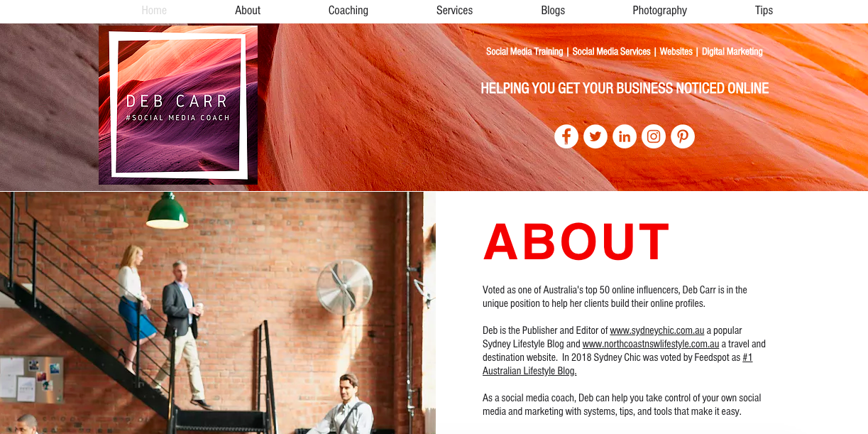This screenshot has height=434, width=868.
Task: Navigate to the Blogs menu item
Action: pos(553,11)
